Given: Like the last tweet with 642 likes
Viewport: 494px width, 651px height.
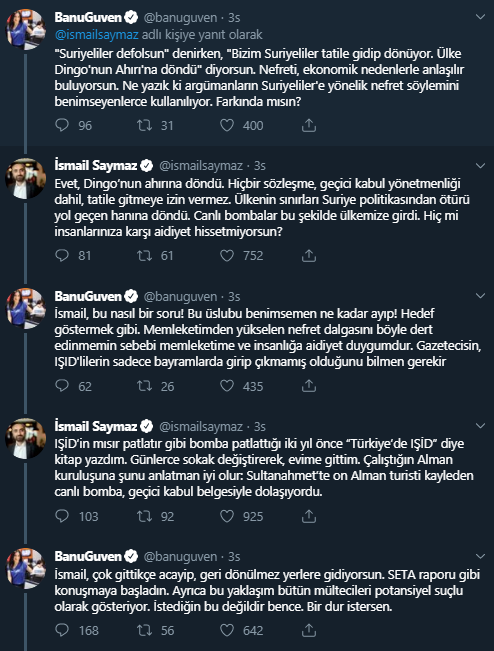Looking at the screenshot, I should (x=227, y=630).
